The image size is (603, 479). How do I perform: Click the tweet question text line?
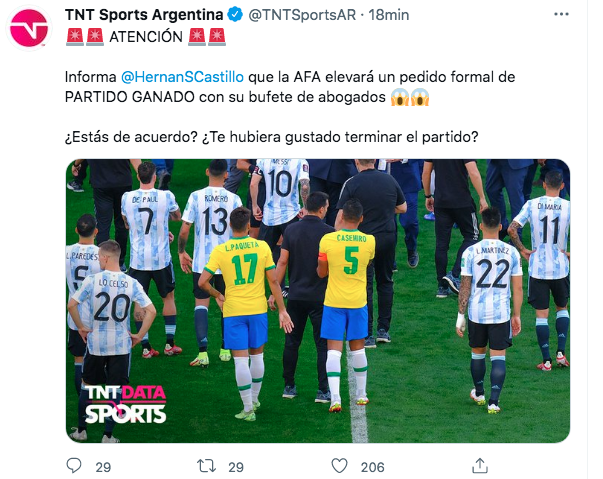(x=272, y=137)
